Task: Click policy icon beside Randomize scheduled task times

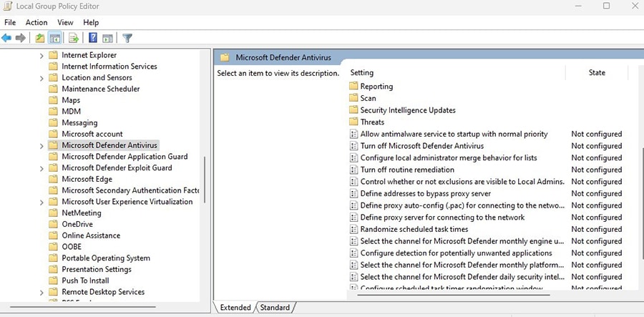Action: click(x=353, y=229)
